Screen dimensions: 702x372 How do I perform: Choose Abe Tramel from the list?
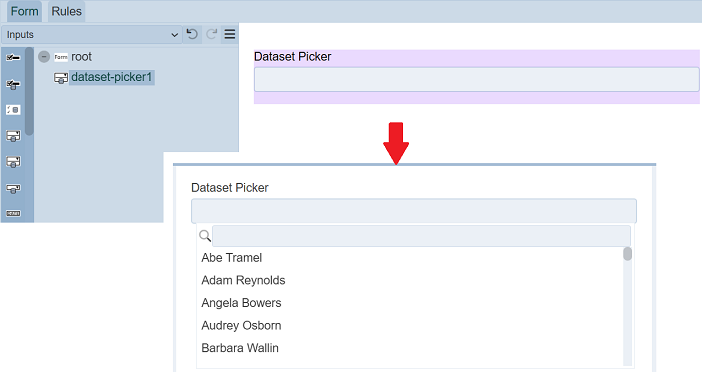click(231, 258)
